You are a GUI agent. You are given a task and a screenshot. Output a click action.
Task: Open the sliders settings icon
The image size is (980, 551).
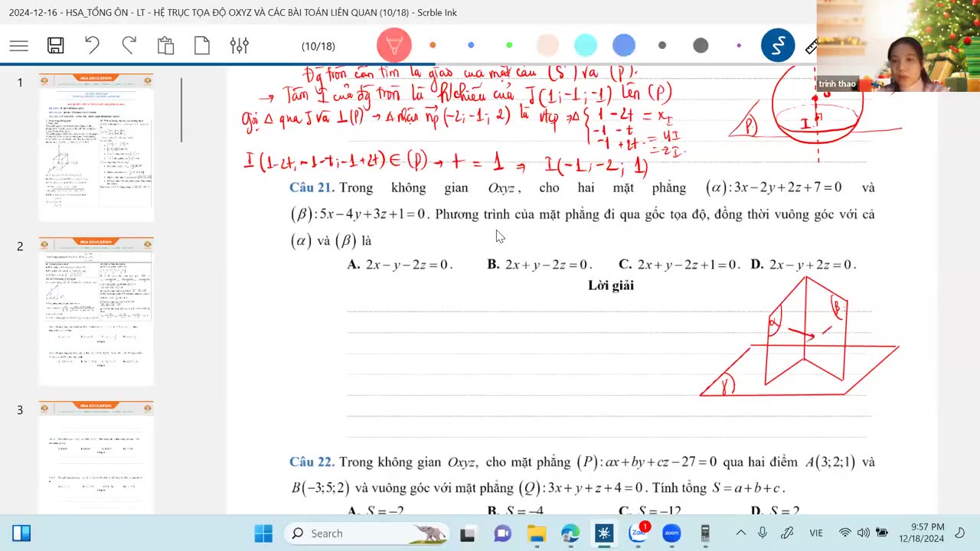click(x=239, y=46)
